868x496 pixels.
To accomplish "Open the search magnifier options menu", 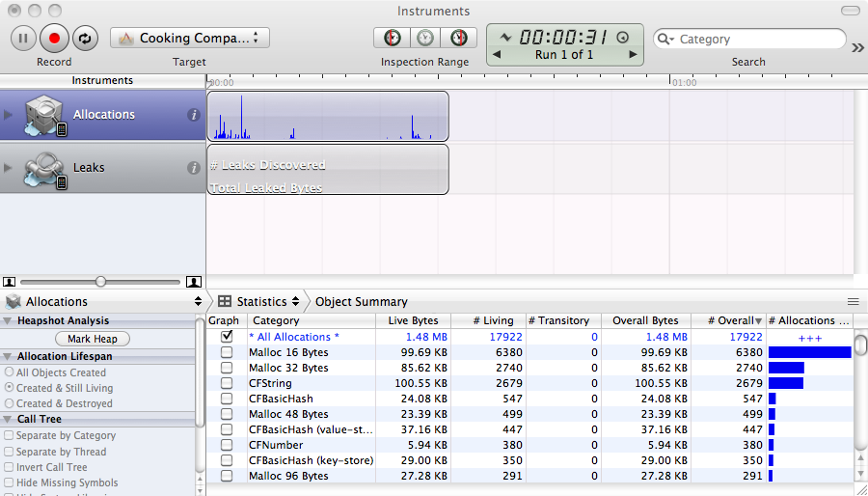I will [x=665, y=39].
